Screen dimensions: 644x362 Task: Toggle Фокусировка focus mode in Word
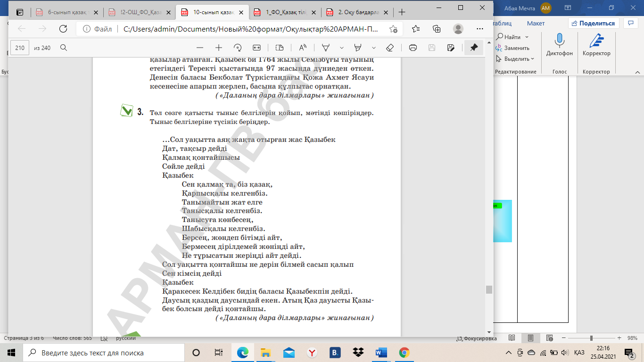coord(476,338)
